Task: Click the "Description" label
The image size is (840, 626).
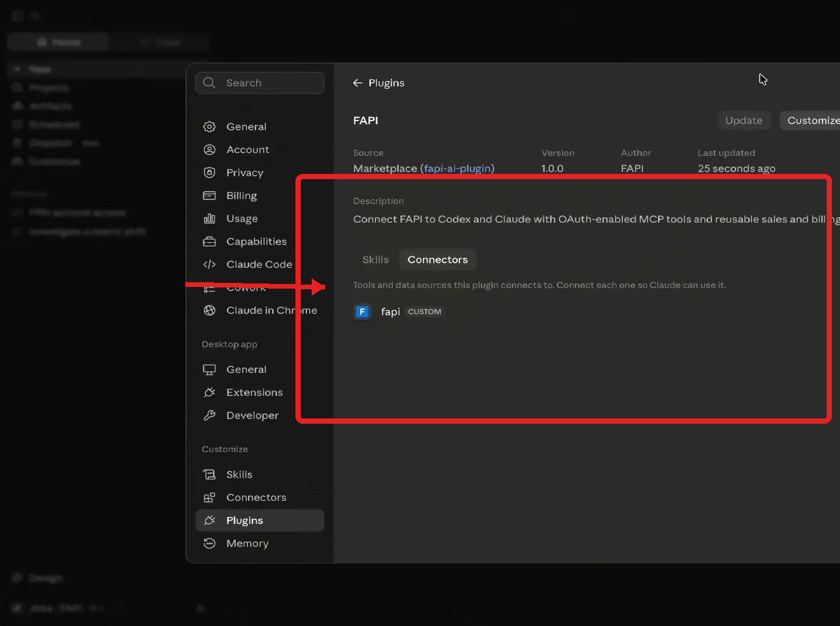Action: [378, 201]
